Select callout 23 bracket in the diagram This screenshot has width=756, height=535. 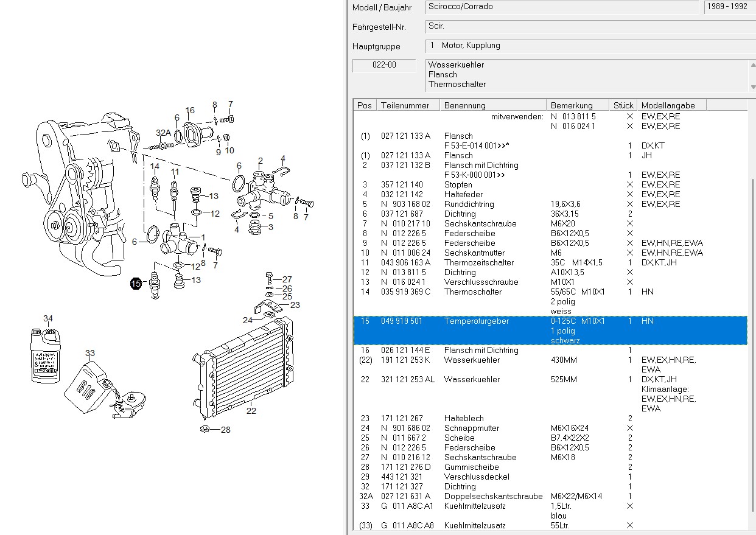[x=267, y=307]
